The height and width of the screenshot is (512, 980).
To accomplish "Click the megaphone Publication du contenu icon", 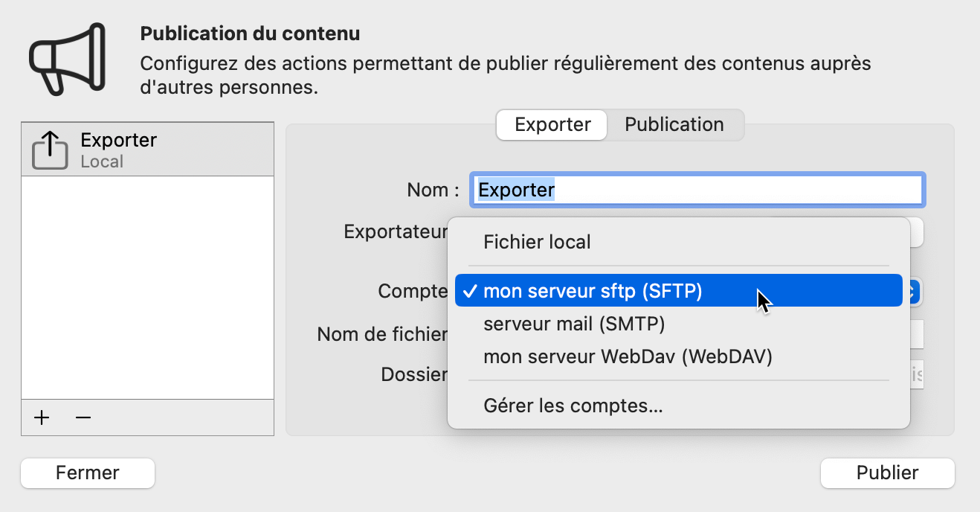I will pos(67,60).
